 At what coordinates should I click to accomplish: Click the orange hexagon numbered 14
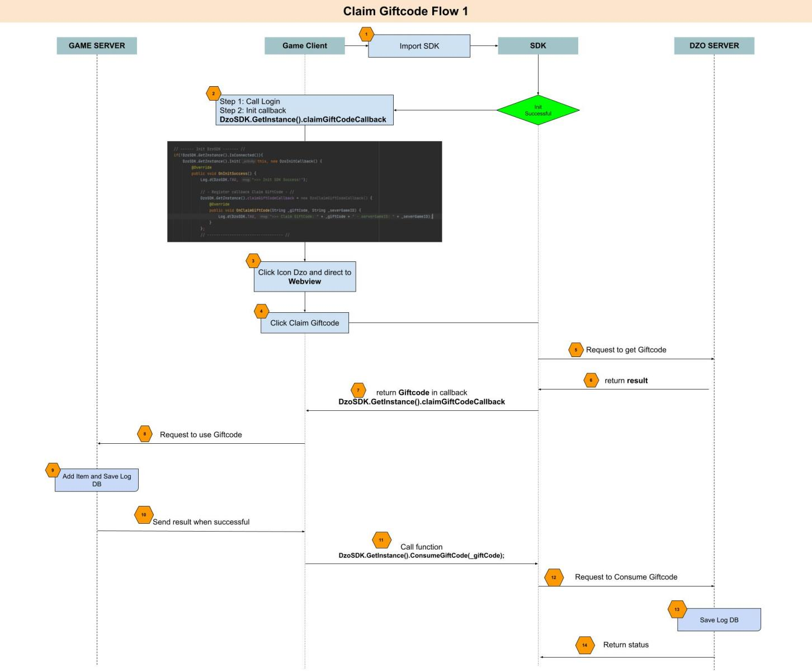(585, 645)
